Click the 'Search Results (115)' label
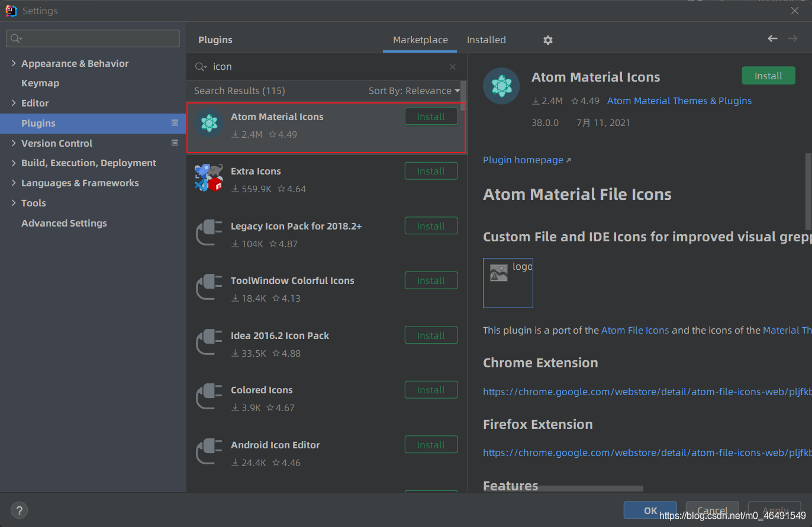 point(240,90)
